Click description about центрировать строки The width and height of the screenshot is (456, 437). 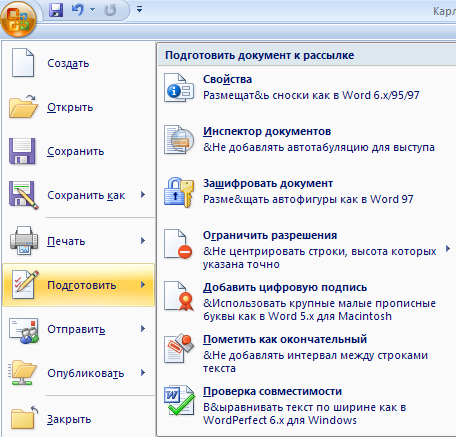tap(320, 257)
